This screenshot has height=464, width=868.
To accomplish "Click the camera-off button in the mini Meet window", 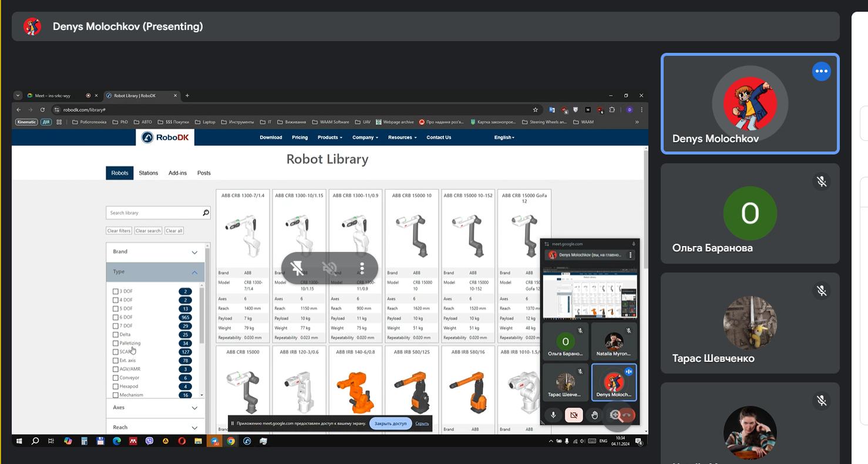I will pyautogui.click(x=573, y=415).
